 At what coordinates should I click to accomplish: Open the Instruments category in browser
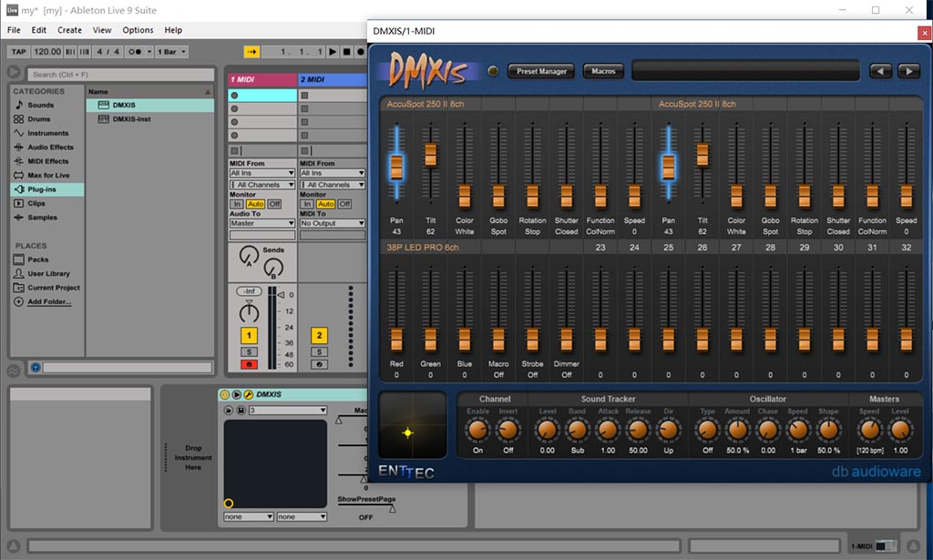click(47, 133)
